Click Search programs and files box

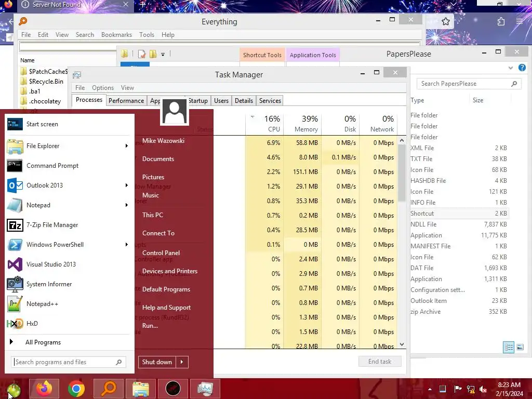click(x=69, y=362)
